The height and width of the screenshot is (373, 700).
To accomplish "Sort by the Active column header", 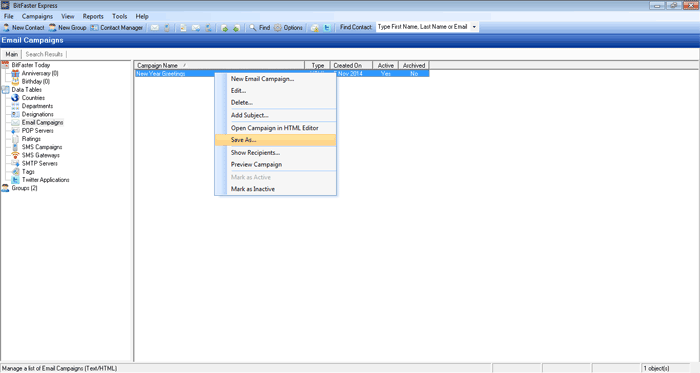I will [385, 66].
